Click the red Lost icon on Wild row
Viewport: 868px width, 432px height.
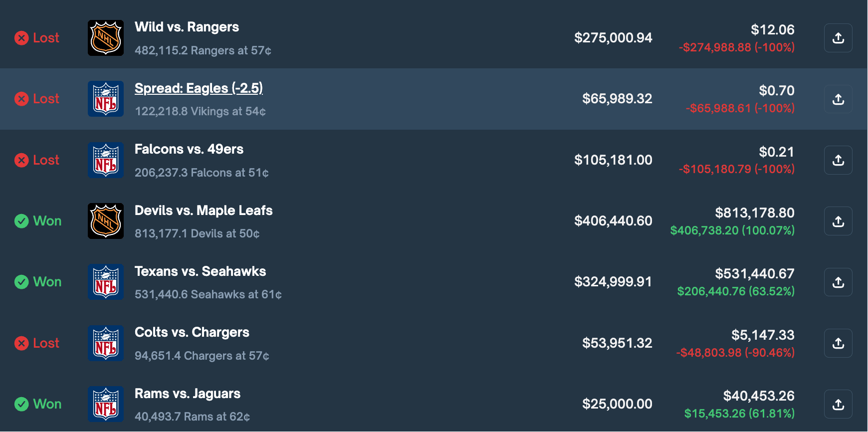click(x=21, y=38)
